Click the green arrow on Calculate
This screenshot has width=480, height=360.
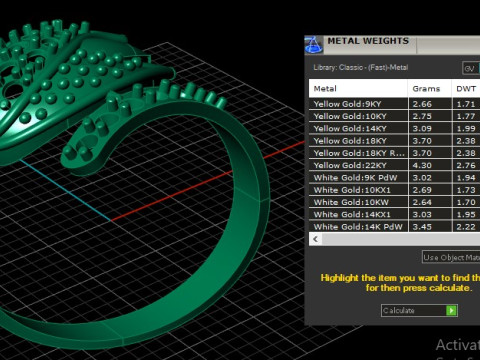pos(451,310)
